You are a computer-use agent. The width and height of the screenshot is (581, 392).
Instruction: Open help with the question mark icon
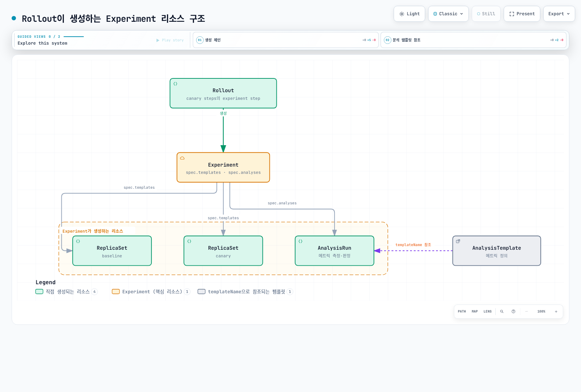coord(513,311)
